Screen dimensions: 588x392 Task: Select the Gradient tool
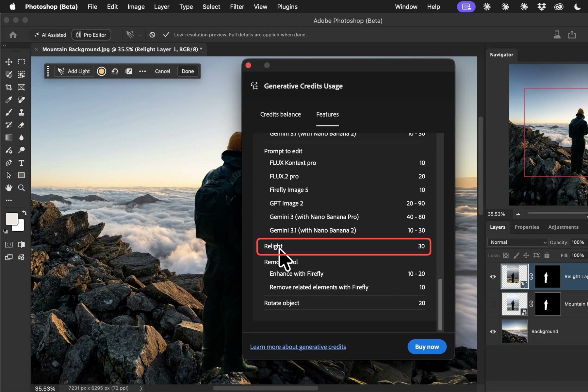point(9,138)
